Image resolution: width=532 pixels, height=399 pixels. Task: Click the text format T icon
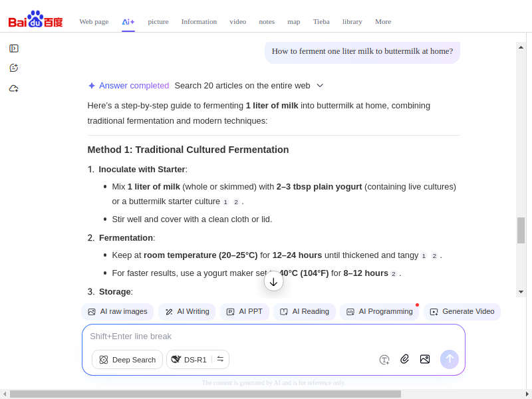(384, 360)
